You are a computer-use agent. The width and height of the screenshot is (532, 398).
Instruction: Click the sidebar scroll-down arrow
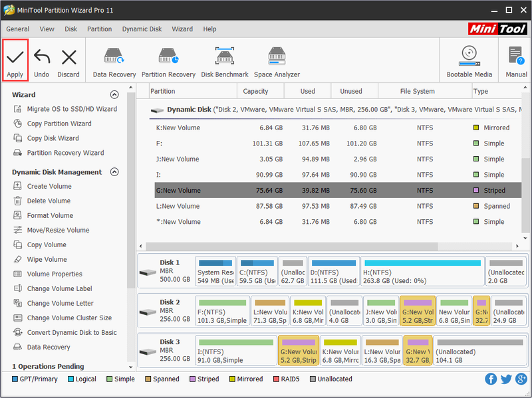pos(131,367)
